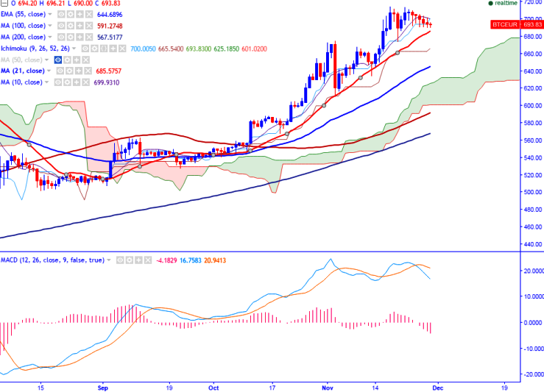This screenshot has width=544, height=392.
Task: Add indicator on MA (21, close) plus icon
Action: click(x=79, y=71)
